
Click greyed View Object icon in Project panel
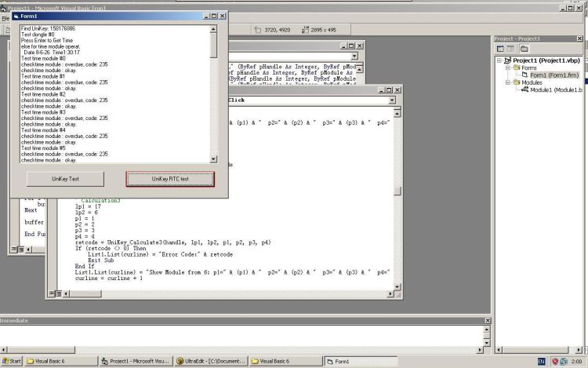(x=510, y=49)
